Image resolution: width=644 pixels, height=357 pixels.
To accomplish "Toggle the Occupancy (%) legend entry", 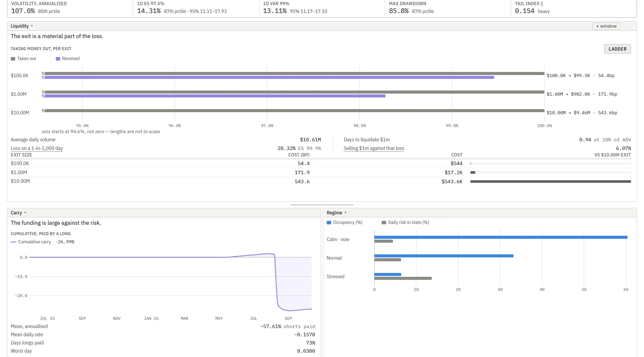I will pyautogui.click(x=345, y=222).
